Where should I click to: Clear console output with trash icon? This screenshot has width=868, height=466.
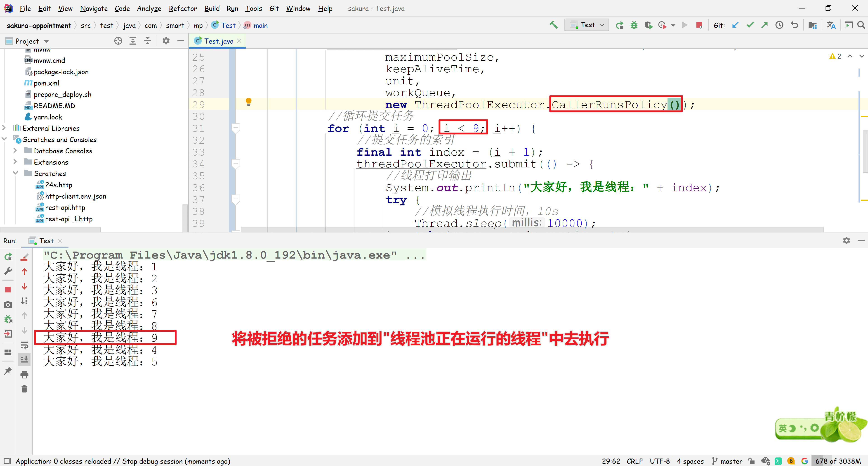(x=24, y=389)
